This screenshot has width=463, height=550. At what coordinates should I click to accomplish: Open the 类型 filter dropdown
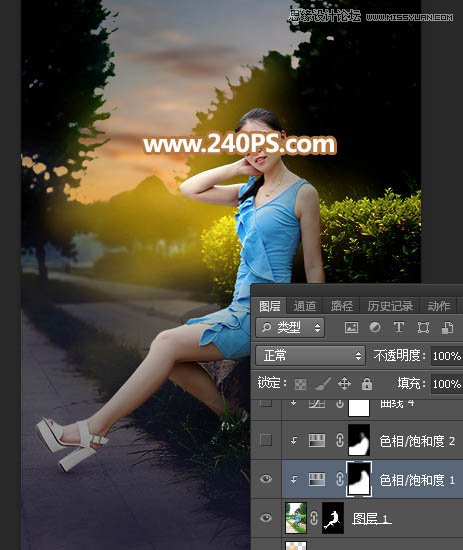(x=290, y=328)
